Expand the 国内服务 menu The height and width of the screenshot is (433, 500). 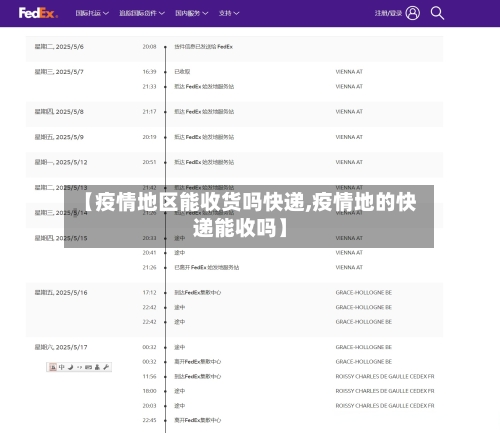[x=192, y=13]
